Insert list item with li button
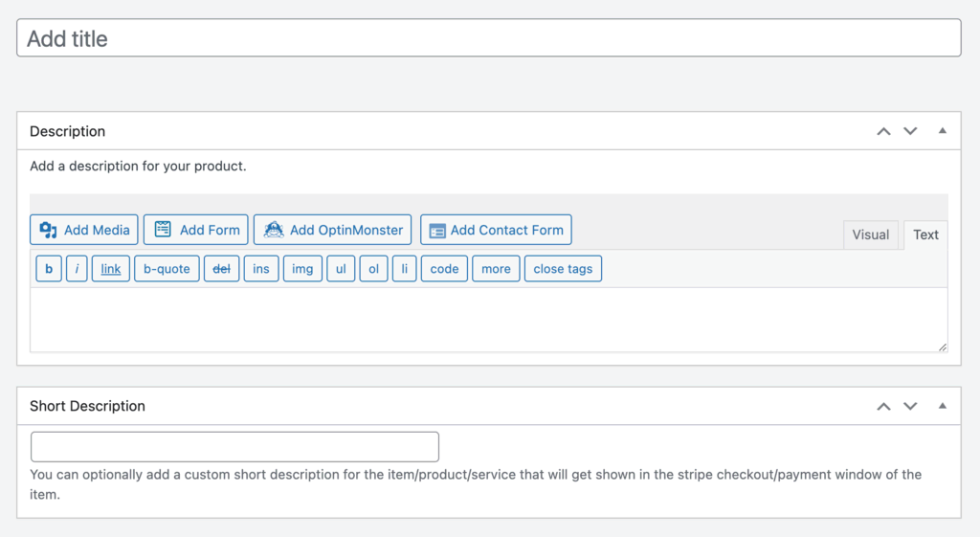The height and width of the screenshot is (537, 980). (405, 269)
